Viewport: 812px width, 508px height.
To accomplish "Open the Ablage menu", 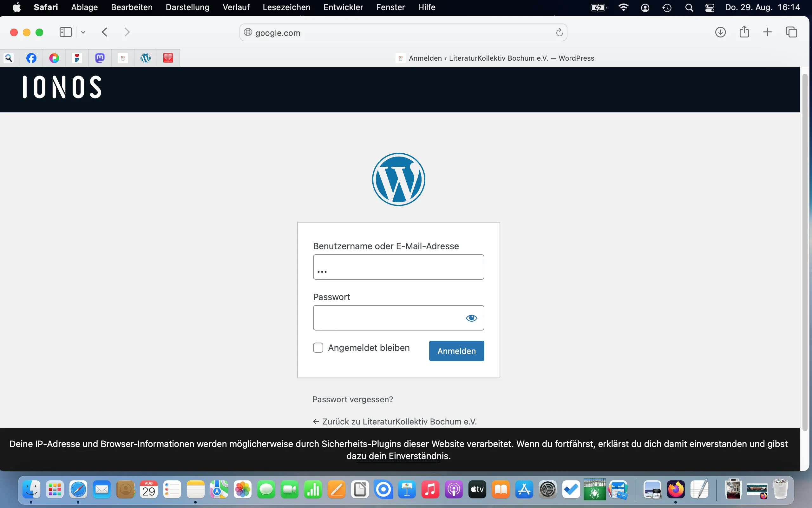I will point(85,7).
